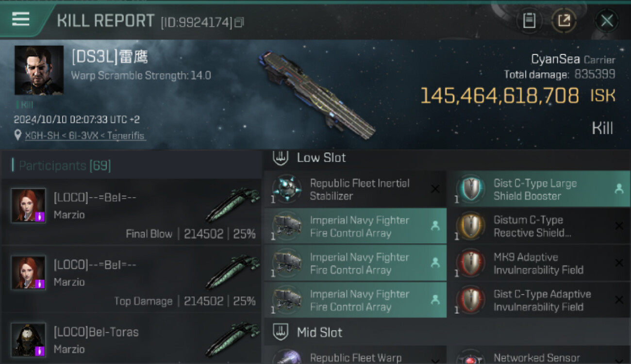Click the clipboard report icon

(529, 20)
